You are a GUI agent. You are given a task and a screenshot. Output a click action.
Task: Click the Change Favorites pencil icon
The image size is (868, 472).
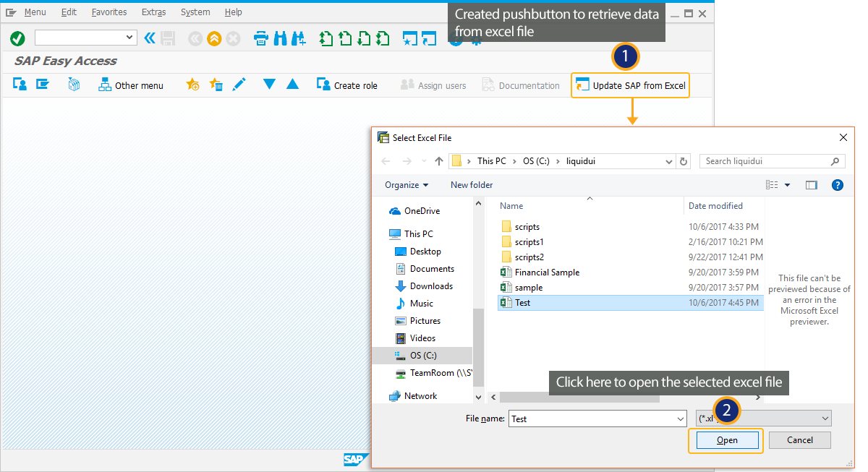coord(239,85)
